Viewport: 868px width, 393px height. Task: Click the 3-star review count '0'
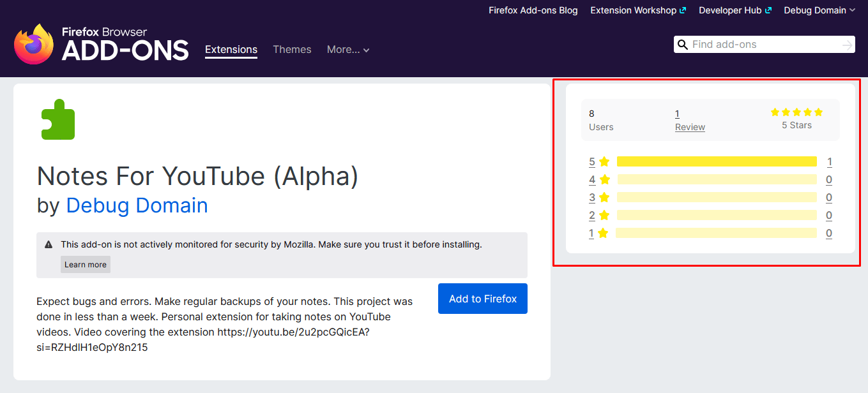(829, 198)
